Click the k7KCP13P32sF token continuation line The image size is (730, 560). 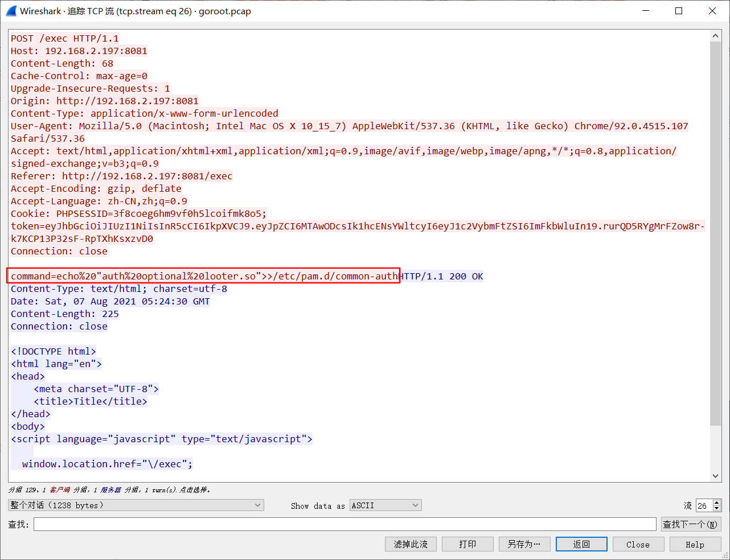click(x=82, y=238)
